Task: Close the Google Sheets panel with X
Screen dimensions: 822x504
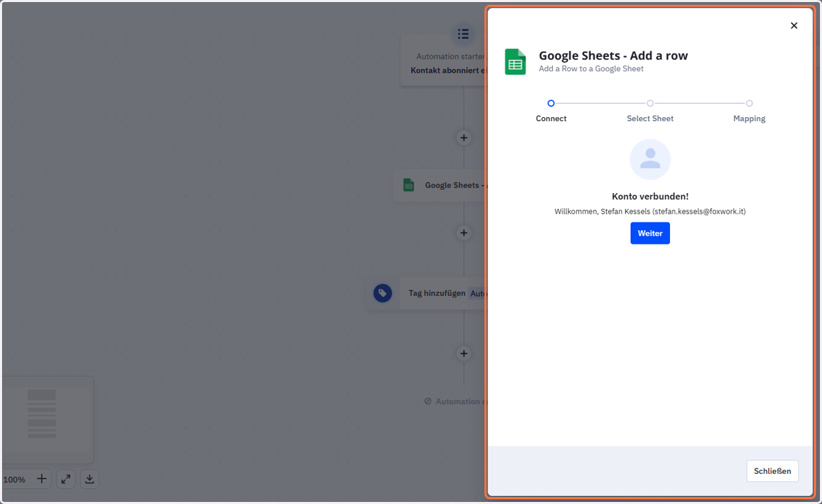Action: click(794, 26)
